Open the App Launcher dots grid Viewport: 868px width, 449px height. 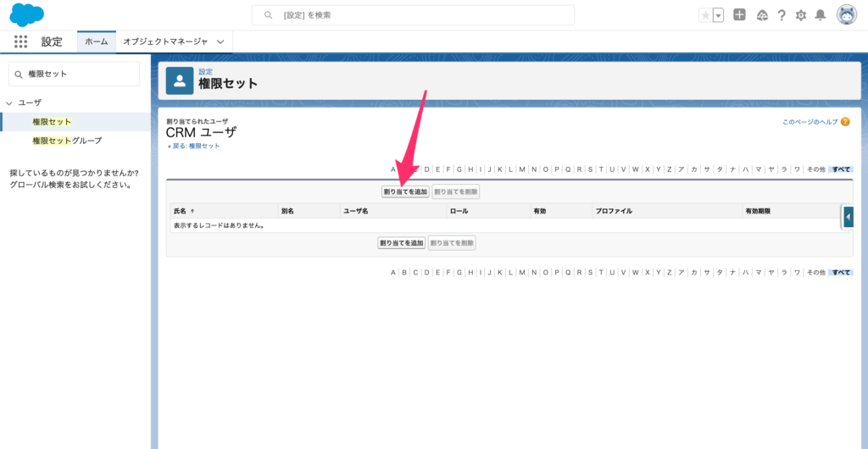pos(20,42)
